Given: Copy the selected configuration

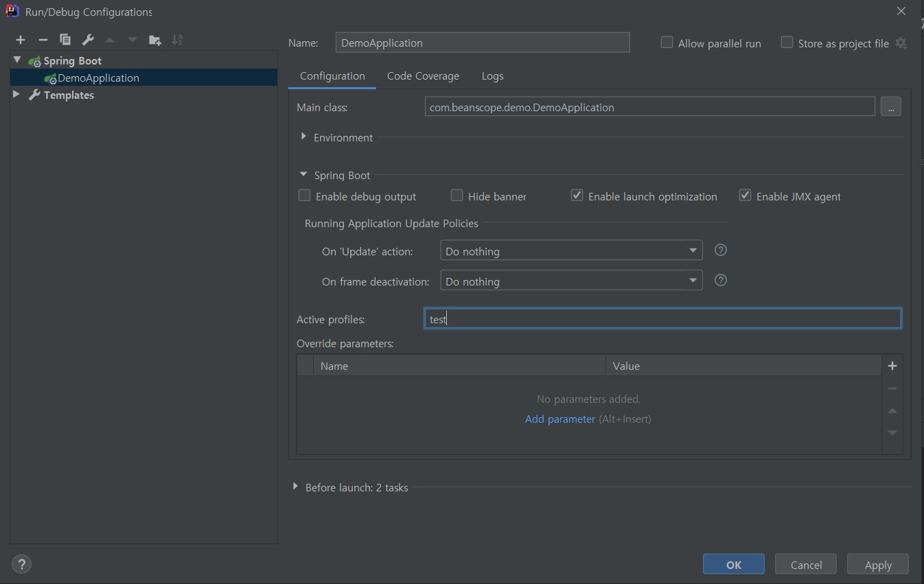Looking at the screenshot, I should coord(65,40).
